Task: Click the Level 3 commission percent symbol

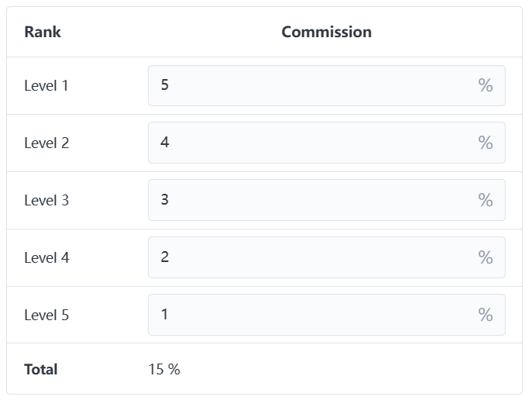Action: coord(486,200)
